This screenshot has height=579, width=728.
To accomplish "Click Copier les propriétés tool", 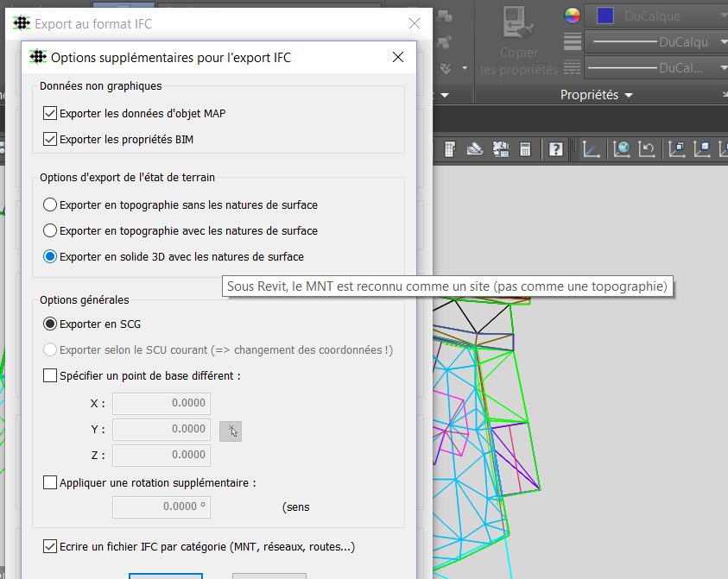I will pos(518,41).
